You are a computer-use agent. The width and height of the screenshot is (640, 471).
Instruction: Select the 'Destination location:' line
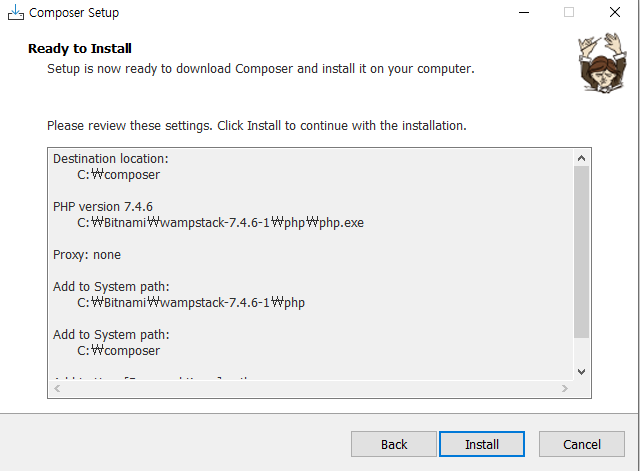coord(111,158)
